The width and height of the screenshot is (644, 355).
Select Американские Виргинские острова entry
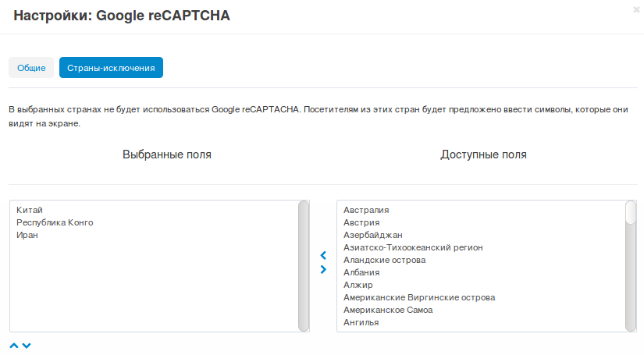tap(419, 297)
